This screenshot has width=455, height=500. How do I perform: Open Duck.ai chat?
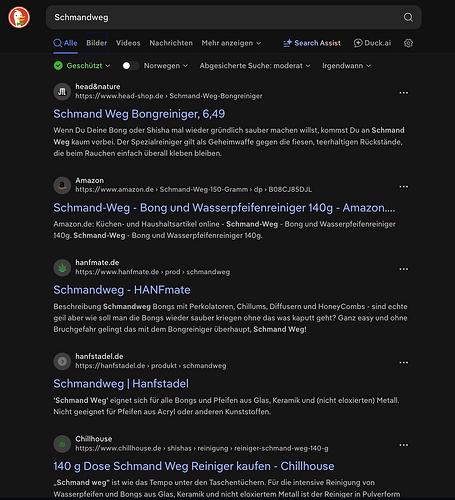point(372,43)
